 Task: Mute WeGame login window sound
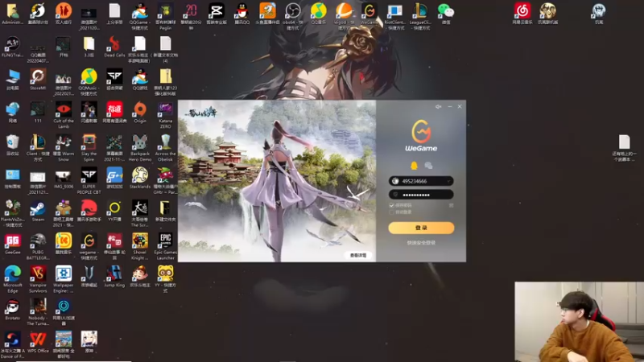[438, 107]
